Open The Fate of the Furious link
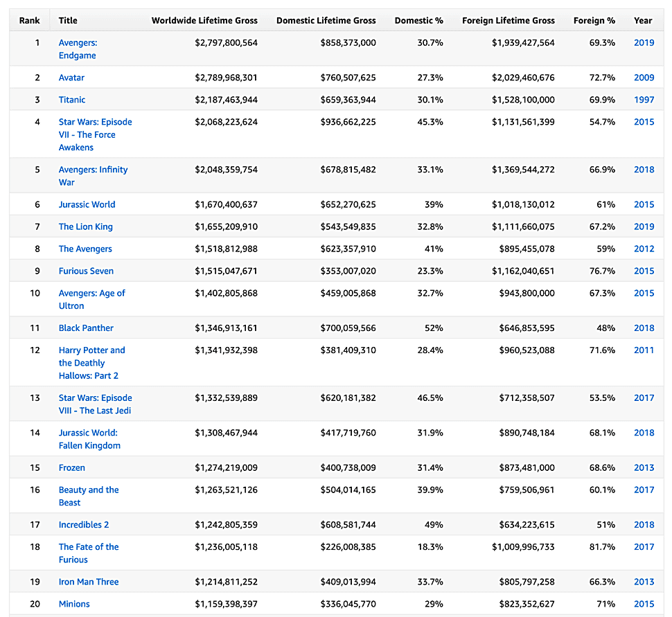Viewport: 672px width, 617px height. point(89,553)
